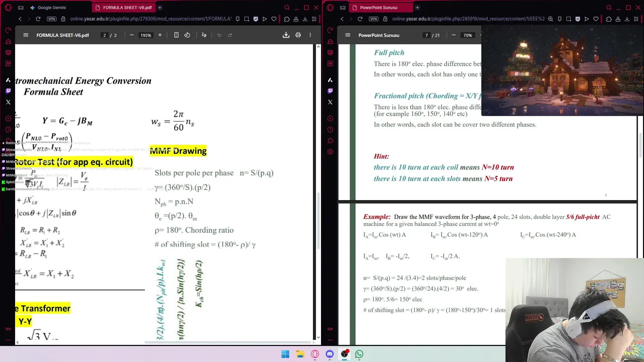Edit page number field in PowerPoint Sunusu viewer
This screenshot has width=644, height=362.
coord(427,35)
